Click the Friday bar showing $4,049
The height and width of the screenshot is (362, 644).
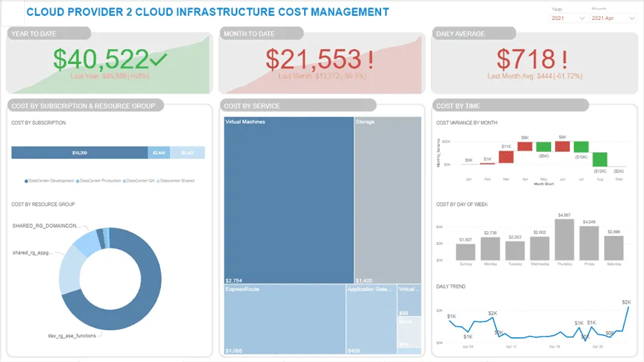[x=590, y=244]
